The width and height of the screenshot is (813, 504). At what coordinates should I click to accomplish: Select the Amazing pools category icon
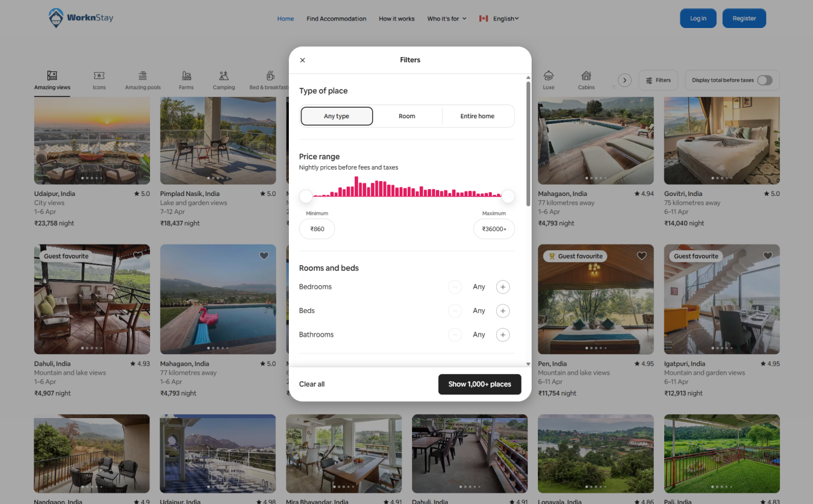tap(143, 76)
